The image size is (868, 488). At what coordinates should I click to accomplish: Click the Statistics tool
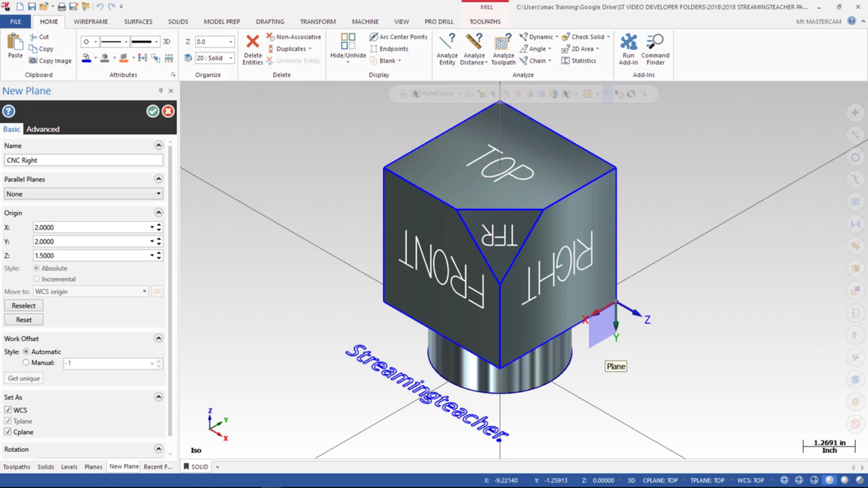tap(579, 61)
